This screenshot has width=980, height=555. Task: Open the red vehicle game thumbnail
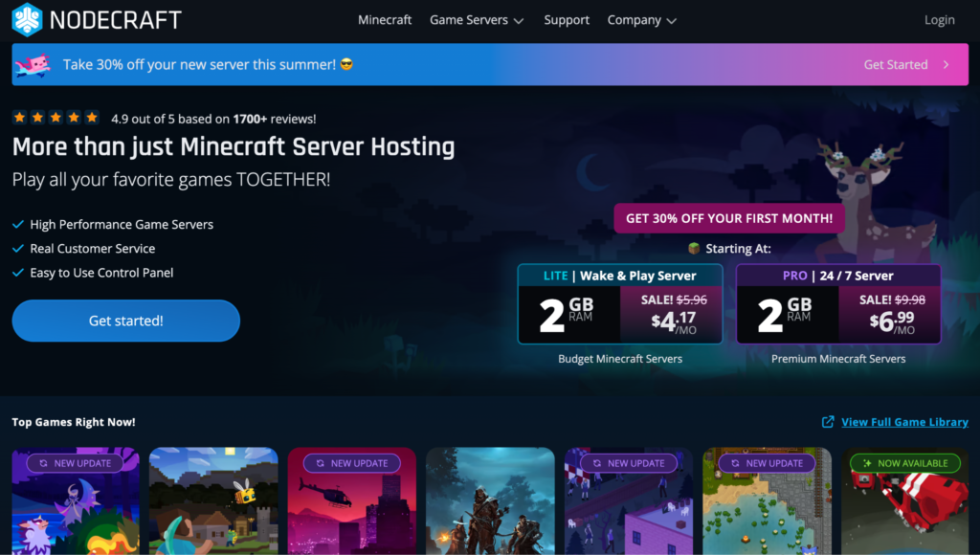coord(905,500)
